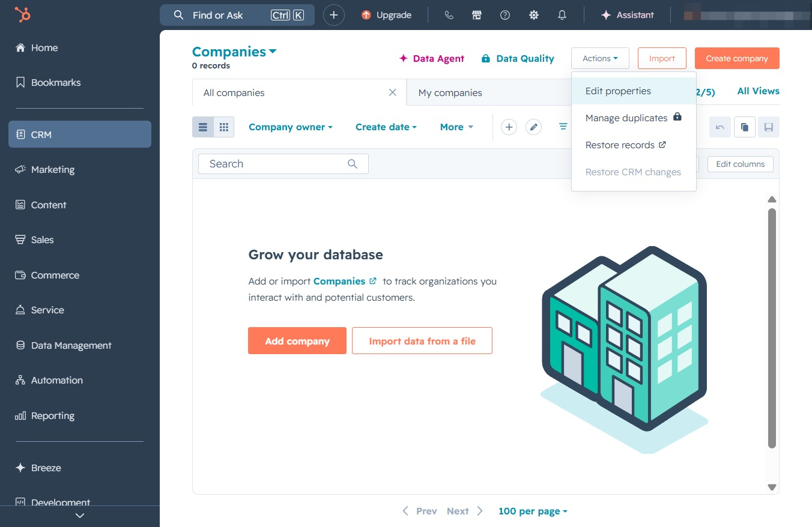The width and height of the screenshot is (812, 527).
Task: Expand the More filters dropdown
Action: (456, 127)
